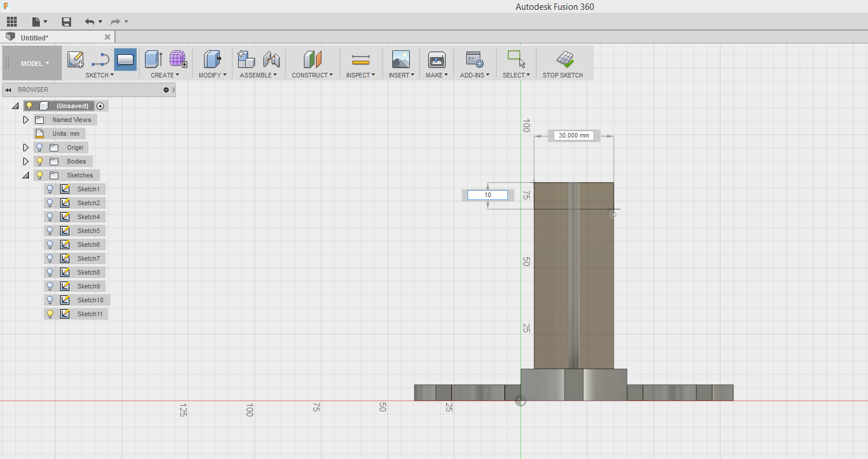Click the Browser panel minus button
This screenshot has width=868, height=459.
(x=166, y=90)
